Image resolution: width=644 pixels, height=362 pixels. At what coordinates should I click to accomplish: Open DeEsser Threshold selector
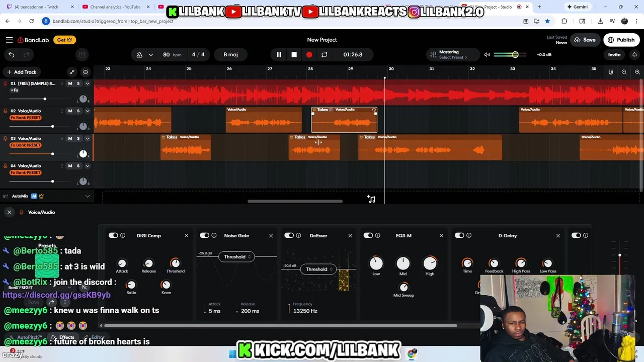click(x=318, y=269)
